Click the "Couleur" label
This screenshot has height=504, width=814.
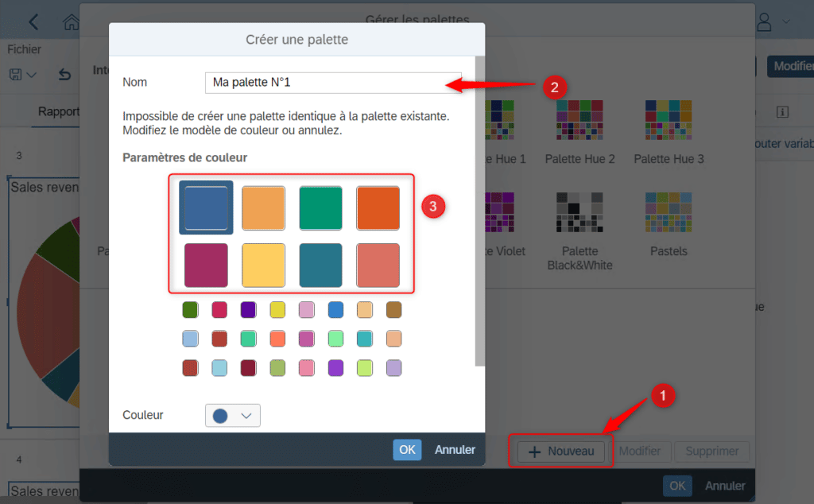pos(143,415)
